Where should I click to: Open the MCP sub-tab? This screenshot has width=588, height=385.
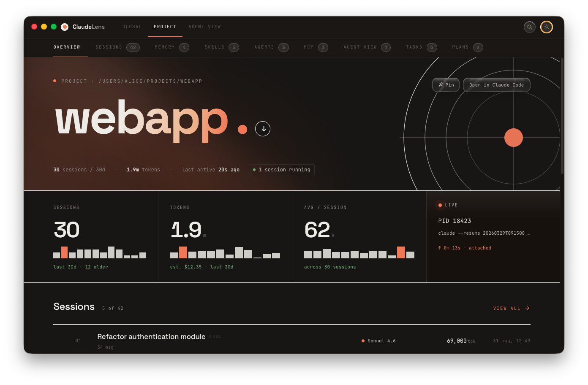[x=316, y=47]
